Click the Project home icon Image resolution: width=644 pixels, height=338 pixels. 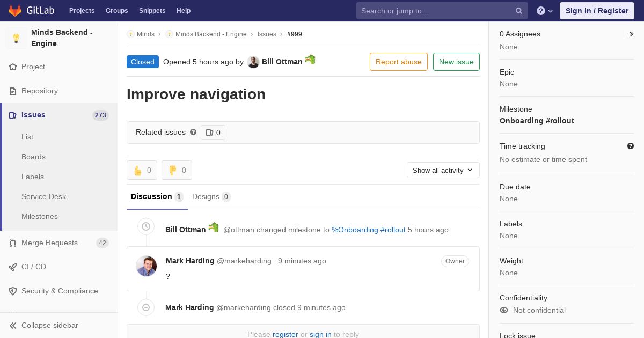point(13,67)
